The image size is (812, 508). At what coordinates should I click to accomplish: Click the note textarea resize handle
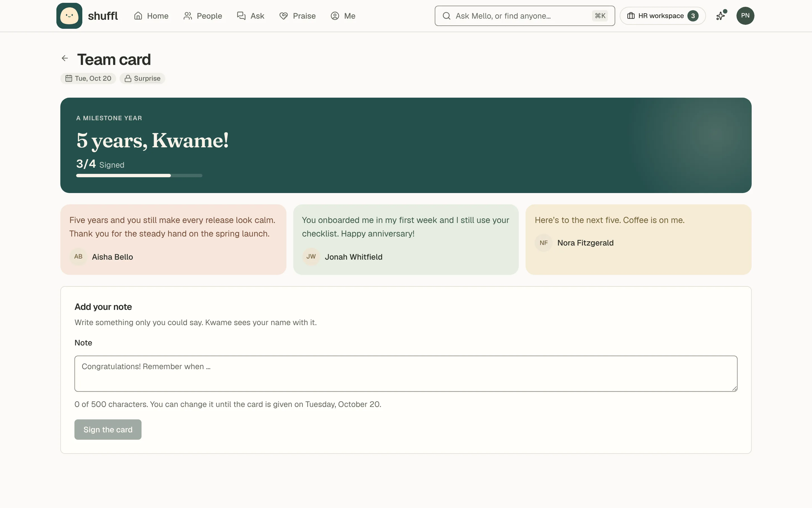pyautogui.click(x=734, y=388)
